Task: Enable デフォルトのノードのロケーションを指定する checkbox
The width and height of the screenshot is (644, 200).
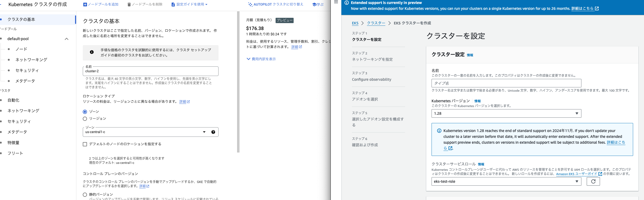Action: click(85, 144)
